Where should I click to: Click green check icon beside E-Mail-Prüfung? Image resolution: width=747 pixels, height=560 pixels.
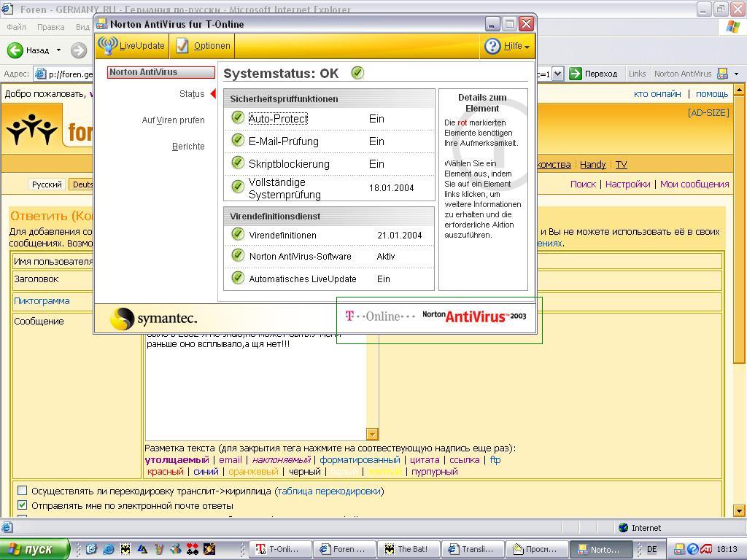[238, 140]
